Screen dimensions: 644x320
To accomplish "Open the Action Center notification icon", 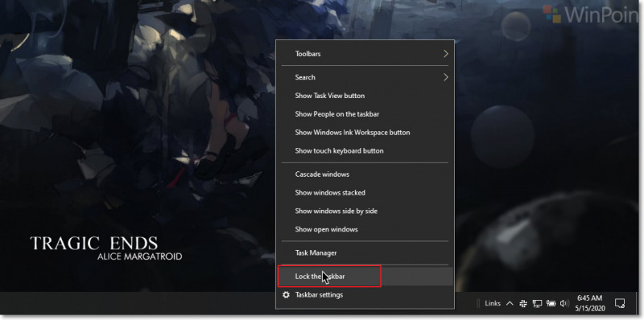I will coord(619,304).
